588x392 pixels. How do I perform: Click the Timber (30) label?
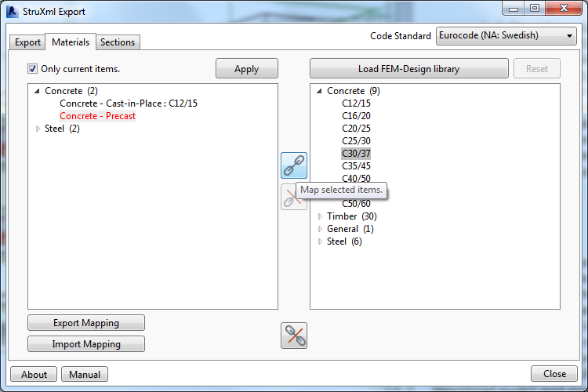tap(351, 216)
